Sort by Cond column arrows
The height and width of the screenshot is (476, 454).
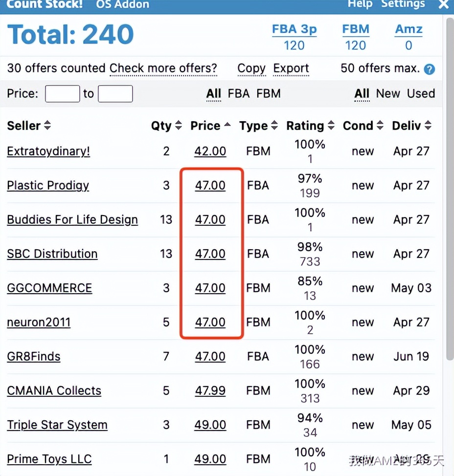point(380,126)
